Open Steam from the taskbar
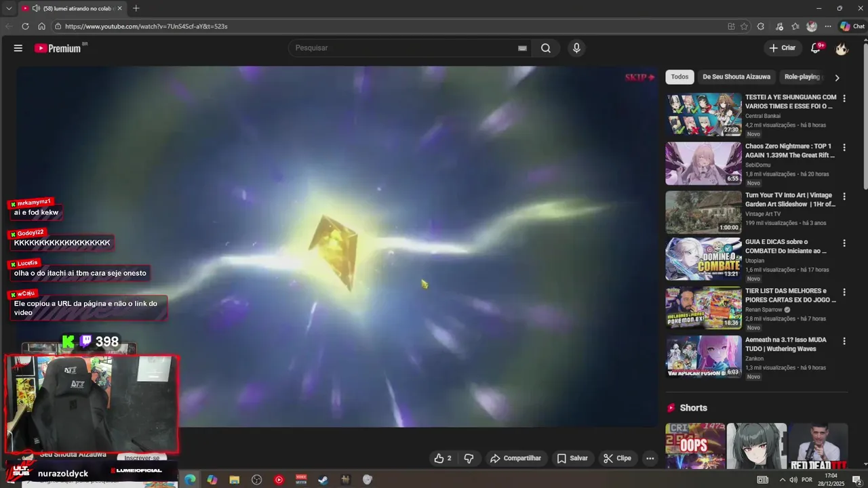This screenshot has height=488, width=868. pos(323,480)
